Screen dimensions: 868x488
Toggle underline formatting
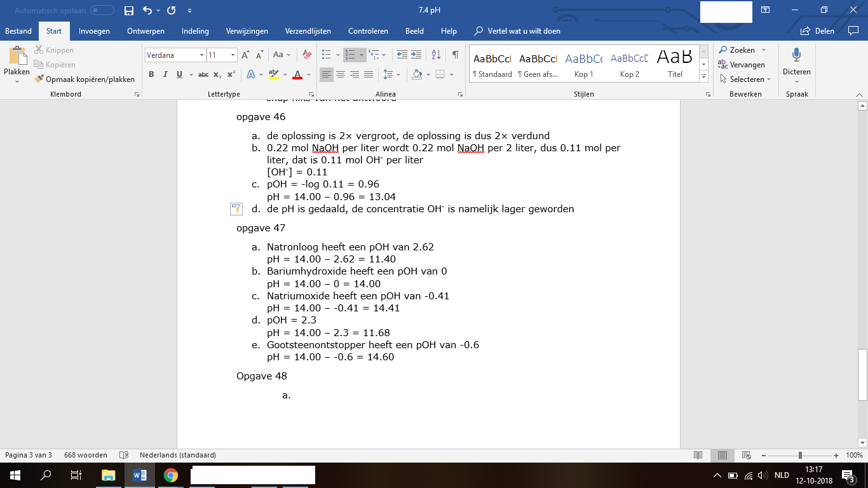[179, 74]
